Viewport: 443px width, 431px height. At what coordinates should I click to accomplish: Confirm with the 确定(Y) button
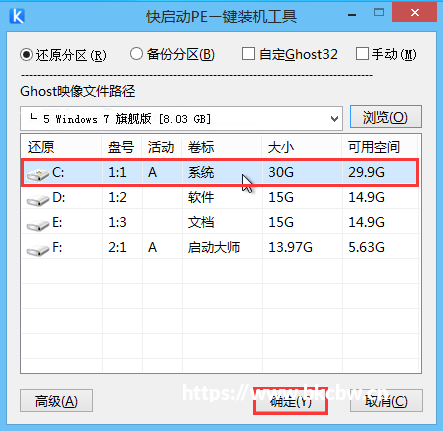pos(290,401)
